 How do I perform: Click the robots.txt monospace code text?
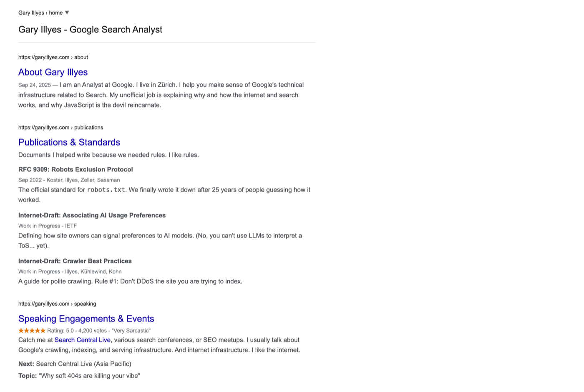coord(106,190)
